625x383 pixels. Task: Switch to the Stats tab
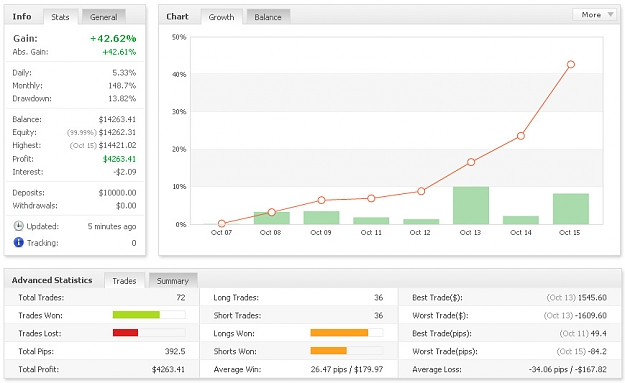pos(60,17)
